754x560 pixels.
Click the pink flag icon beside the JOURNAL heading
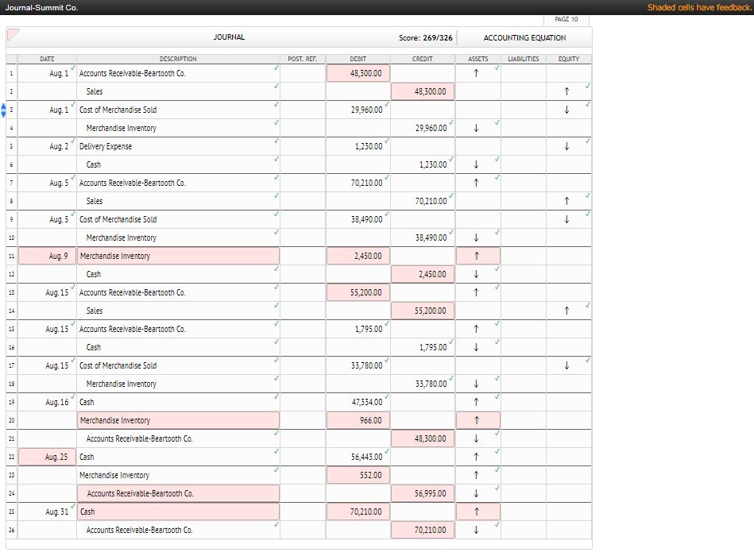(13, 35)
